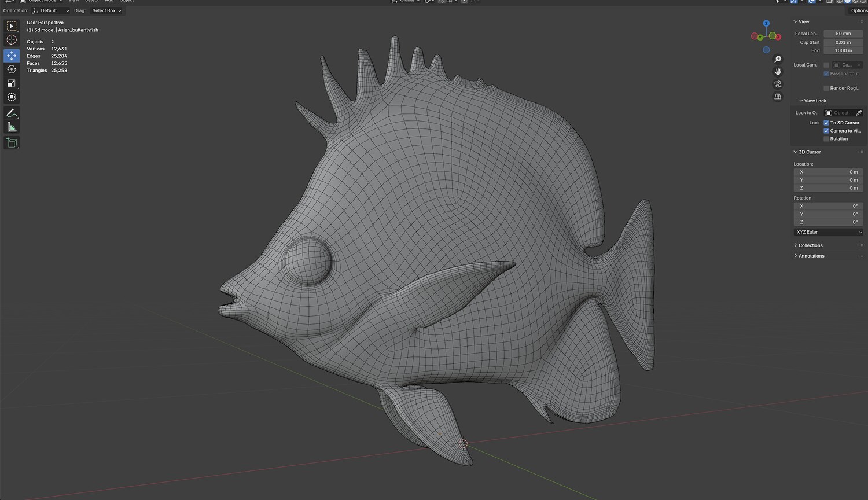Click the Annotations panel grip dots
This screenshot has width=868, height=500.
tap(860, 256)
